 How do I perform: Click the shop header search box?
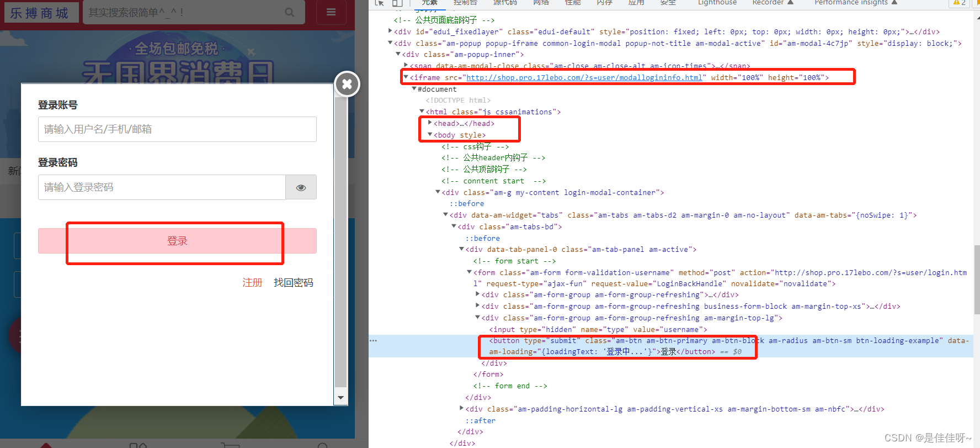(x=194, y=12)
